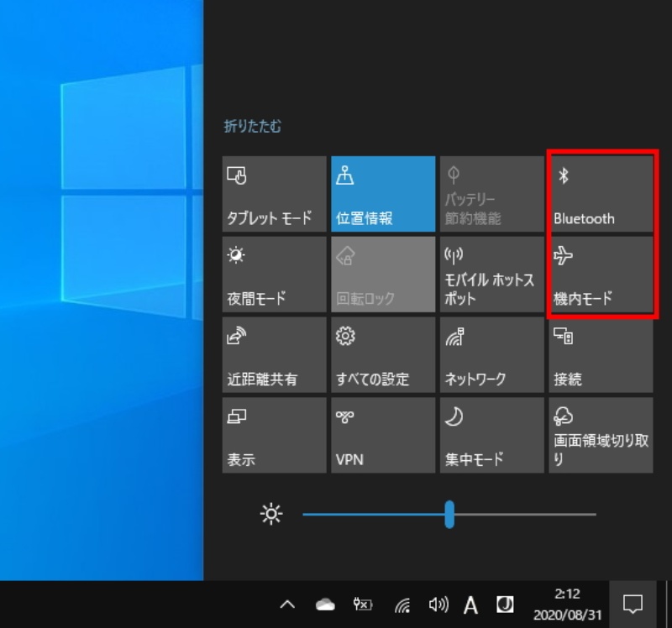Collapse quick actions with 折りたたむ link
The width and height of the screenshot is (672, 628).
click(x=253, y=127)
